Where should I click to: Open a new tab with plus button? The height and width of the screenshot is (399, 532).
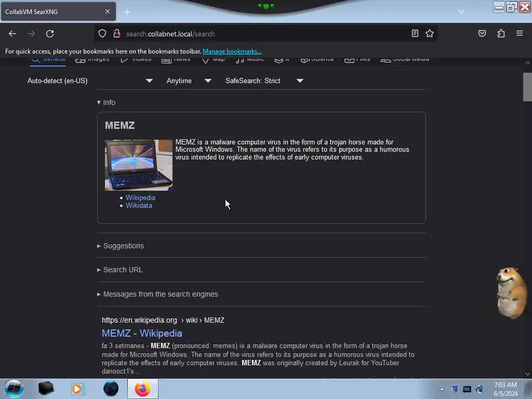[127, 12]
